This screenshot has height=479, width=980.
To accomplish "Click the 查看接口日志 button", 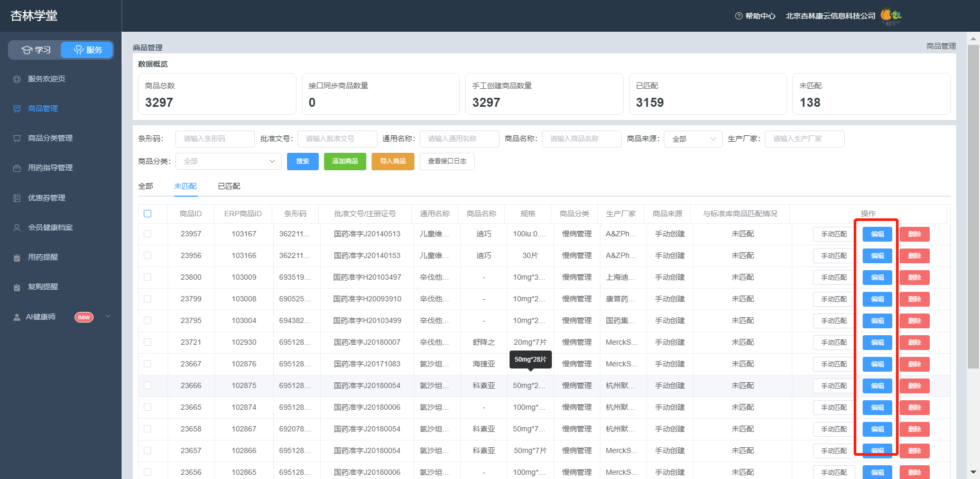I will coord(447,161).
